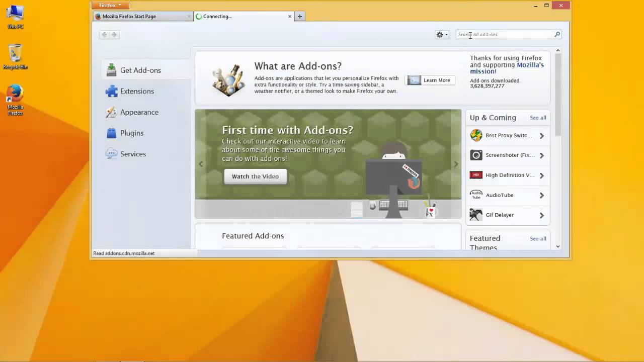The height and width of the screenshot is (362, 644).
Task: Click the back arrow in Add-ons Manager
Action: (104, 35)
